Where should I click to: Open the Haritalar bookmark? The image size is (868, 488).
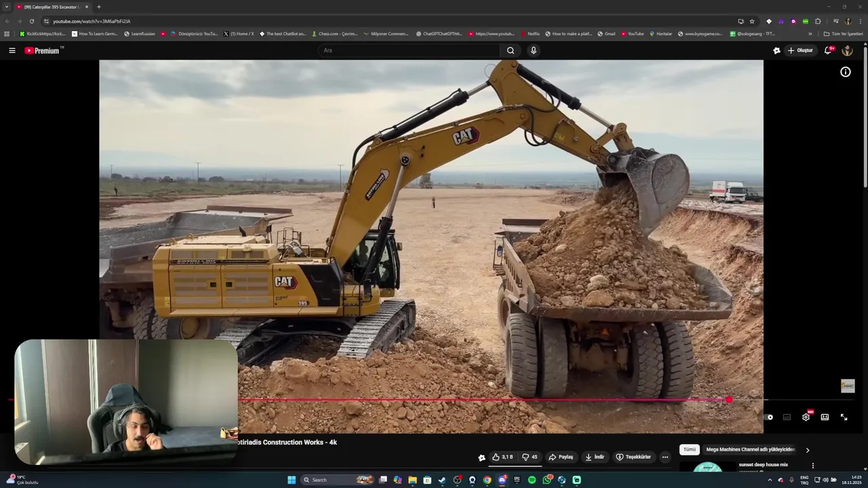pyautogui.click(x=660, y=34)
